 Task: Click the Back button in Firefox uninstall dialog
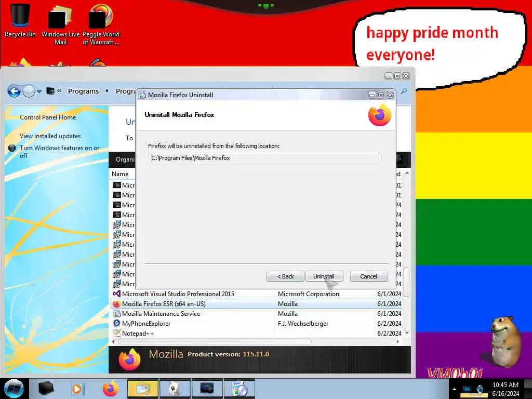coord(285,276)
